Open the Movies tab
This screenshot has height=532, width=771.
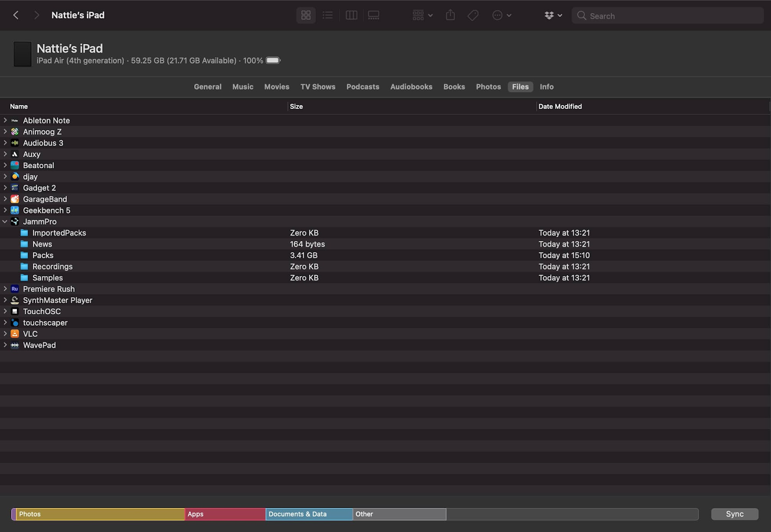click(x=277, y=87)
